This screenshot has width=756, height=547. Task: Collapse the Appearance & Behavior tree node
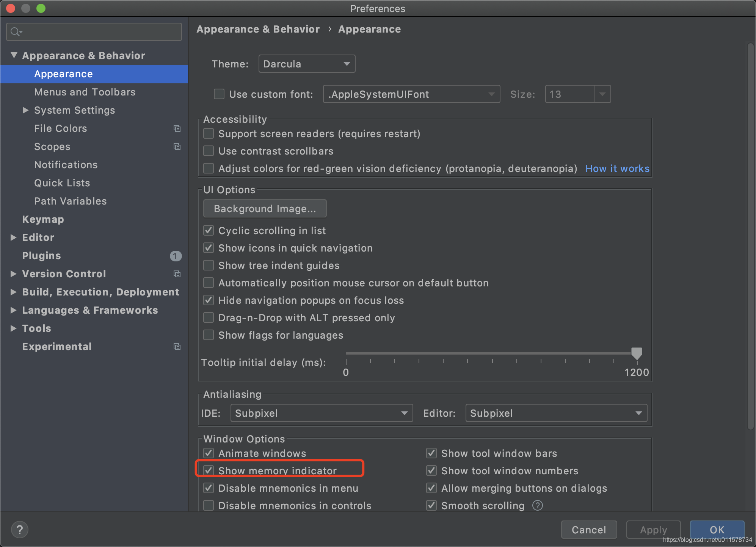coord(14,55)
